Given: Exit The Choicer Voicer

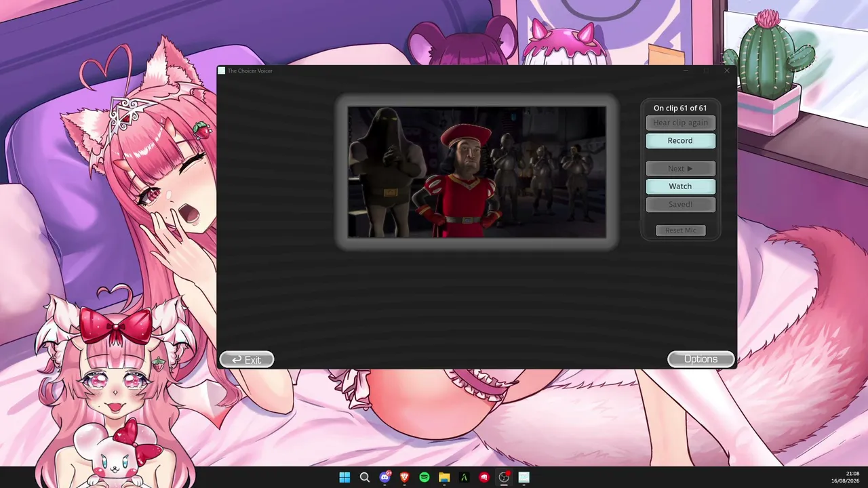Looking at the screenshot, I should 247,359.
